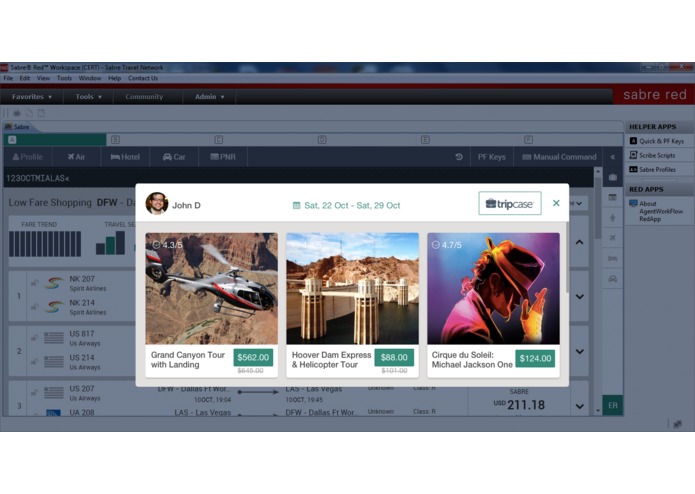Click the calendar icon beside trip dates
The image size is (695, 494).
[x=297, y=205]
